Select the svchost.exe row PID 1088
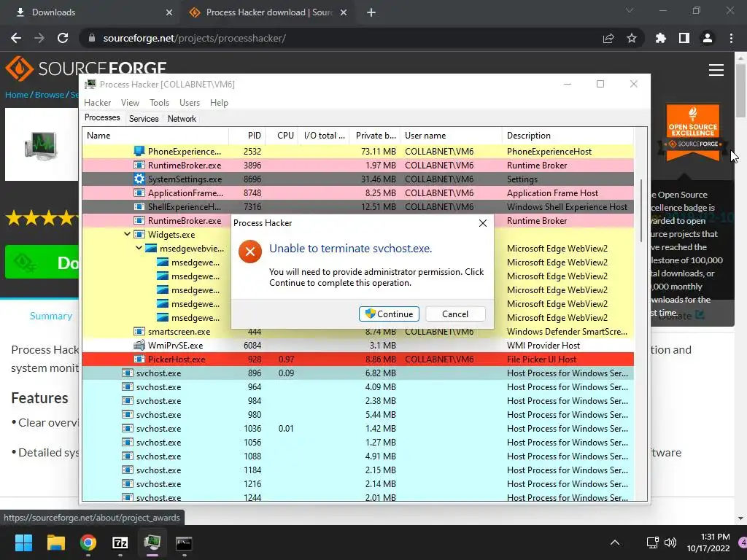Viewport: 747px width, 560px height. pos(357,456)
